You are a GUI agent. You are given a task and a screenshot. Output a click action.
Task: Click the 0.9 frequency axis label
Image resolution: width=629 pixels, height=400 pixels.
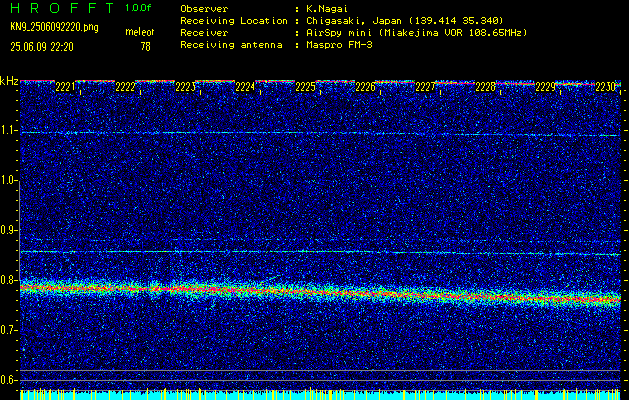[x=8, y=230]
